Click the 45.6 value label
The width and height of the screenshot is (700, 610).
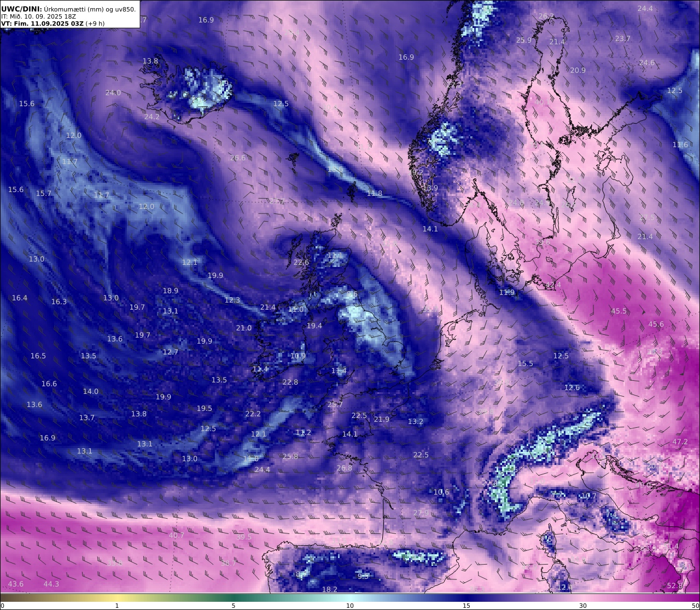coord(656,324)
